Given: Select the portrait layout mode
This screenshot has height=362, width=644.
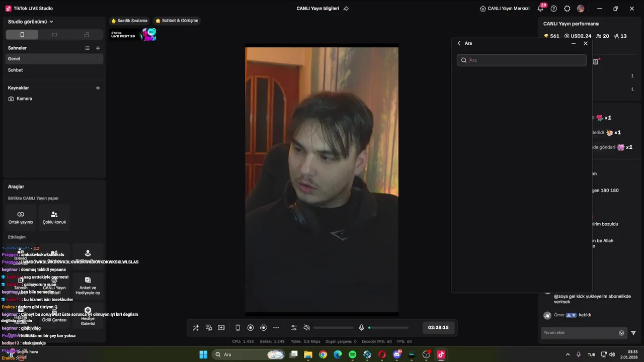Looking at the screenshot, I should click(x=22, y=35).
